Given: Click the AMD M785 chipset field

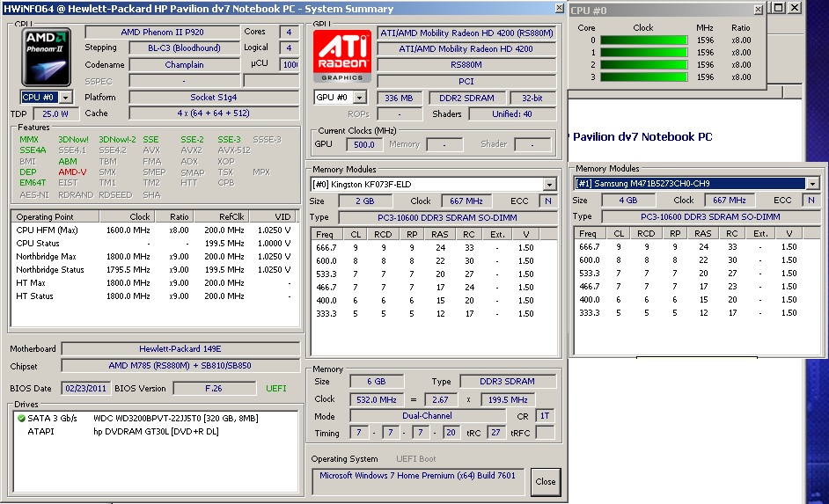Looking at the screenshot, I should [x=180, y=366].
